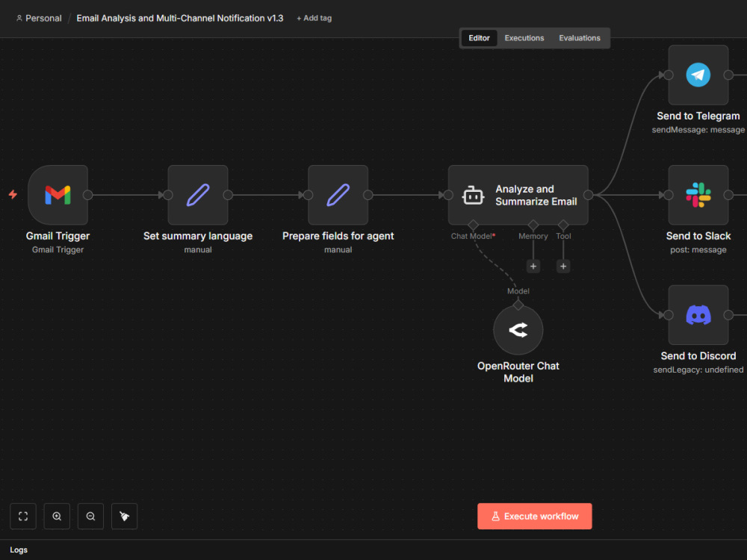
Task: Click the Gmail Trigger output connector
Action: 87,195
